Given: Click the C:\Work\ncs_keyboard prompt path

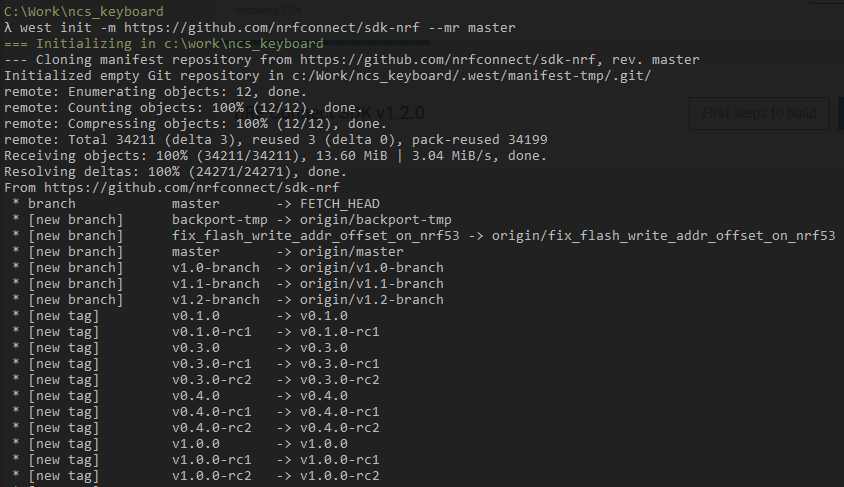Looking at the screenshot, I should [x=84, y=12].
